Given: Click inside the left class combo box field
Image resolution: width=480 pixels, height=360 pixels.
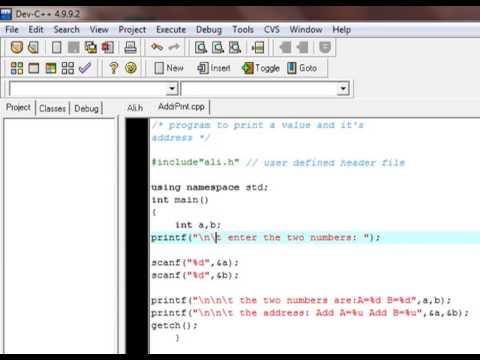Looking at the screenshot, I should click(x=88, y=89).
